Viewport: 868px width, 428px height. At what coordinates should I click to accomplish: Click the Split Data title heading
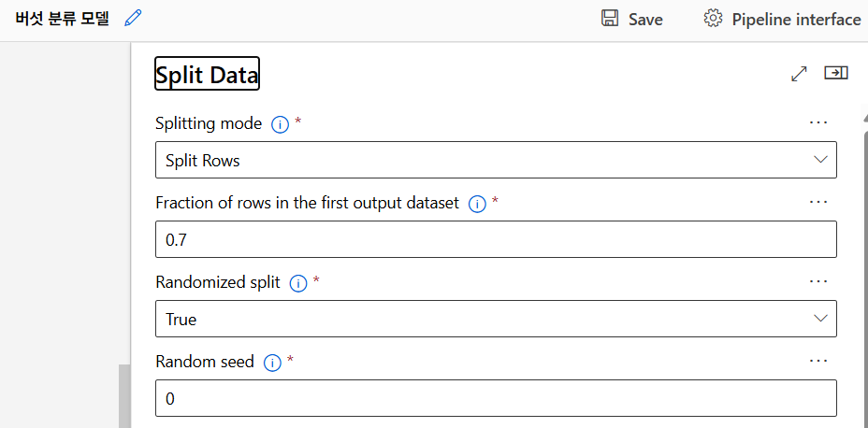(x=207, y=76)
